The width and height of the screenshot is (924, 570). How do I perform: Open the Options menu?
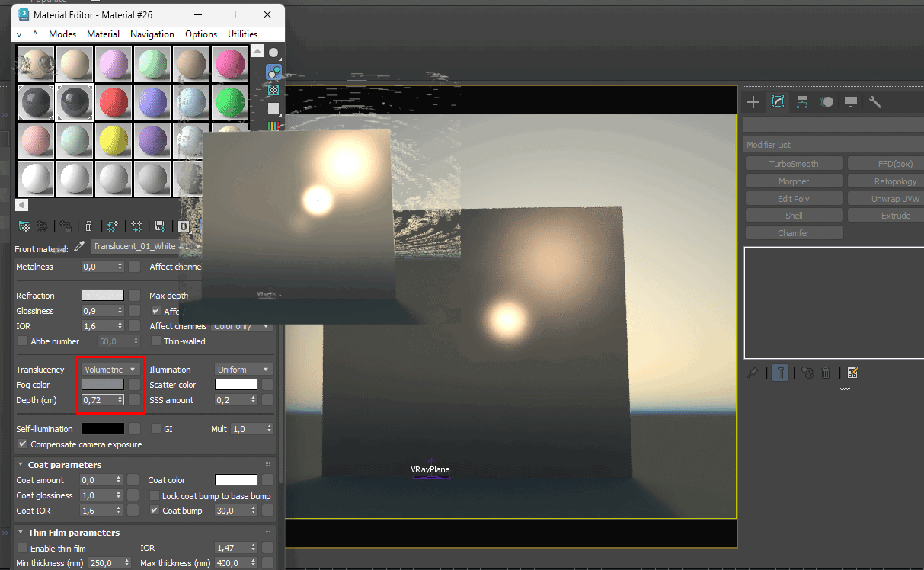click(201, 34)
